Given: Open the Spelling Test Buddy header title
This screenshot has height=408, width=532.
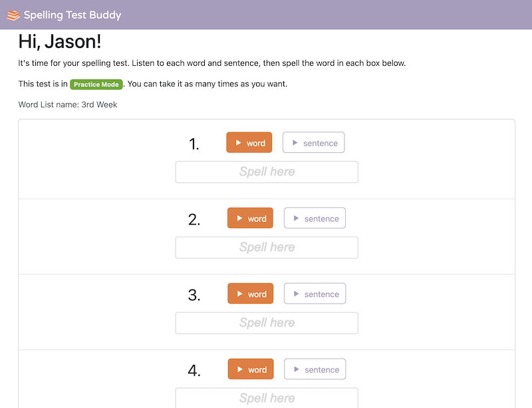Looking at the screenshot, I should pos(72,14).
